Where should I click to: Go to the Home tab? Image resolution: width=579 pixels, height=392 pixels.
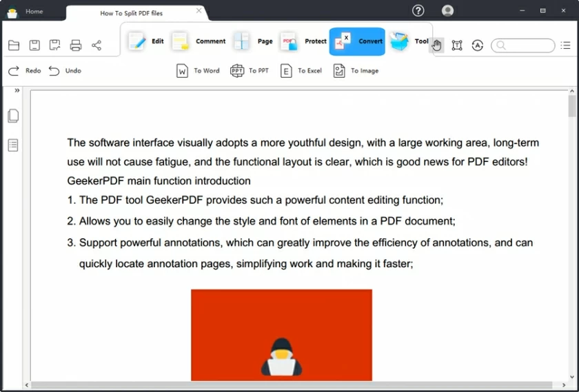pos(34,12)
